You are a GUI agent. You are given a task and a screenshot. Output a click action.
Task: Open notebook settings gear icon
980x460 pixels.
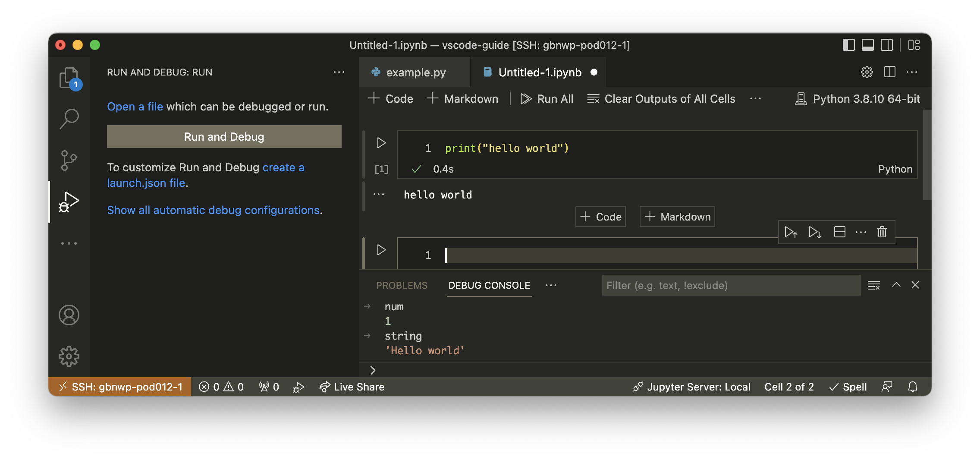click(866, 72)
